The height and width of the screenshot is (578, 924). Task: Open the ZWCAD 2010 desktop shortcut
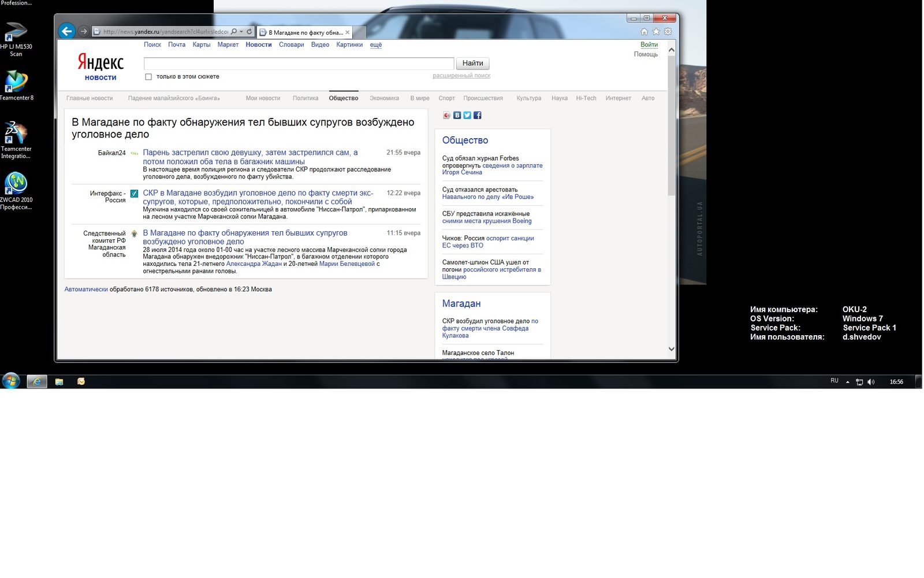(x=16, y=191)
